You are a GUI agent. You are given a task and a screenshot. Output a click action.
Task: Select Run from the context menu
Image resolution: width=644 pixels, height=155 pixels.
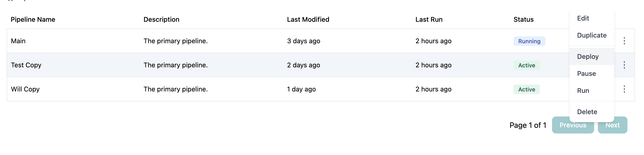pyautogui.click(x=583, y=90)
